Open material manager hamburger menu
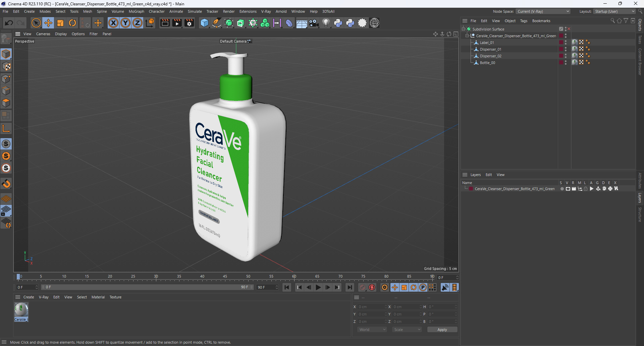Image resolution: width=644 pixels, height=346 pixels. click(x=18, y=297)
